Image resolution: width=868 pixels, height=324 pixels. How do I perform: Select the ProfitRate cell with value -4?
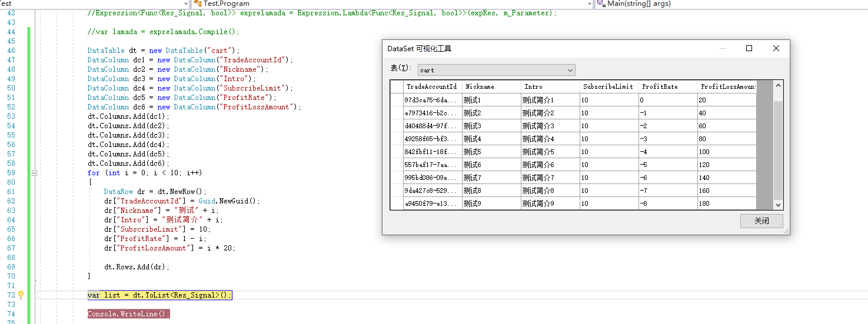coord(668,152)
